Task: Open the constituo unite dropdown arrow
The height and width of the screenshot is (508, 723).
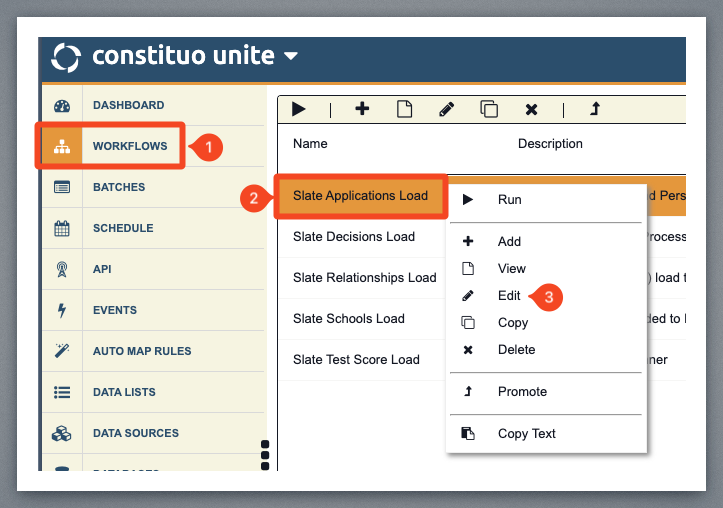Action: click(290, 57)
